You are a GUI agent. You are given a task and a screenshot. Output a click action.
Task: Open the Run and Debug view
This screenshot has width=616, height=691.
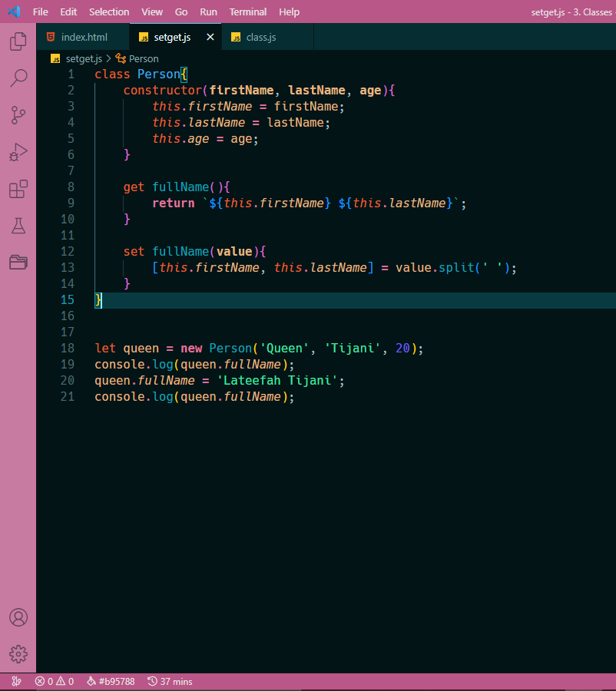tap(18, 152)
